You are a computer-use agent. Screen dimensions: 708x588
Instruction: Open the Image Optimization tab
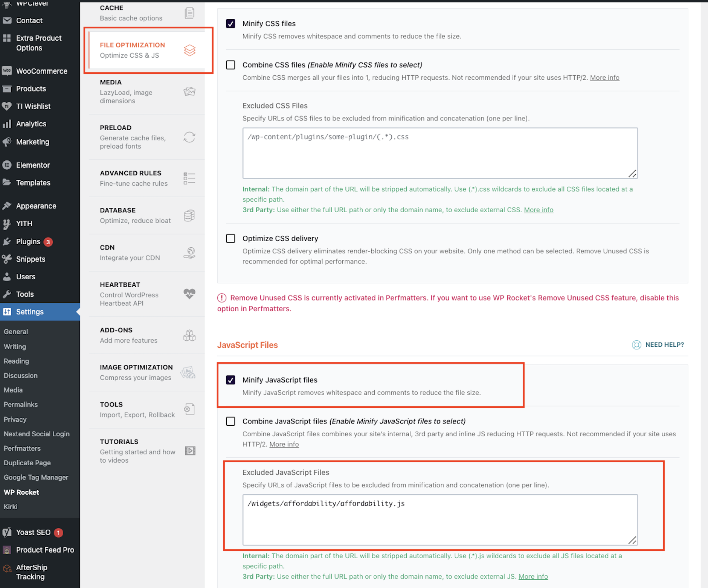[x=147, y=372]
